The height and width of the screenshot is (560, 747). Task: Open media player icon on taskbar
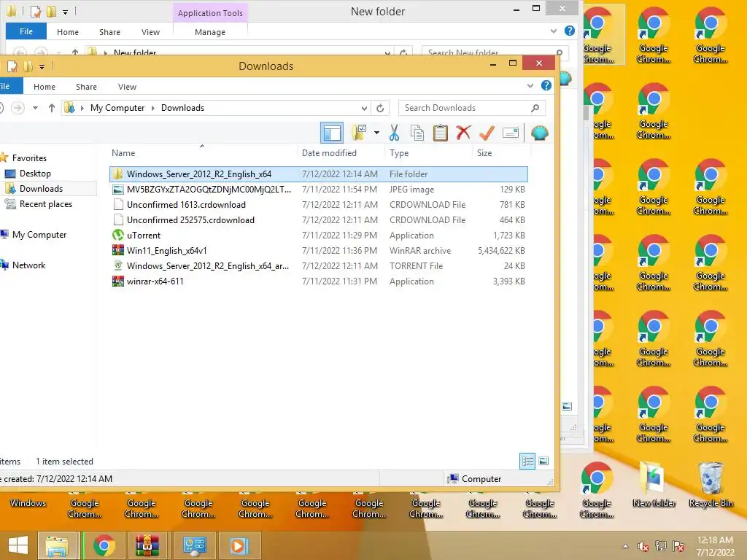click(239, 545)
